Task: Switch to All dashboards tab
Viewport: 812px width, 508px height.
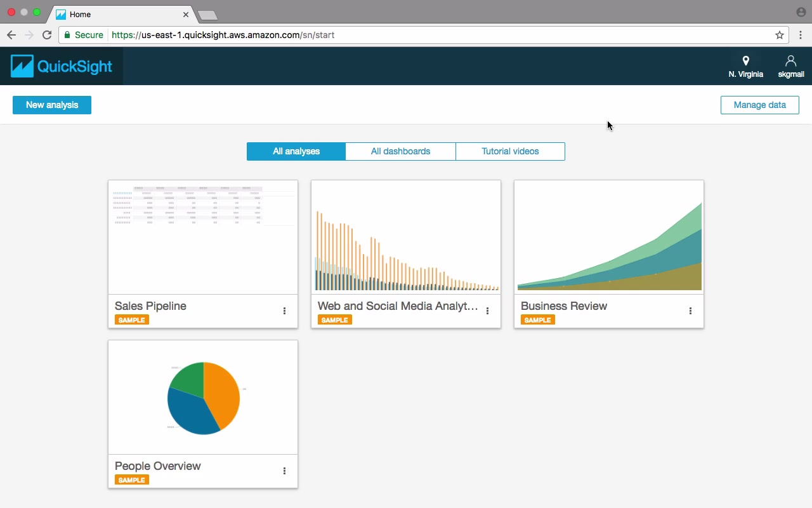Action: 400,151
